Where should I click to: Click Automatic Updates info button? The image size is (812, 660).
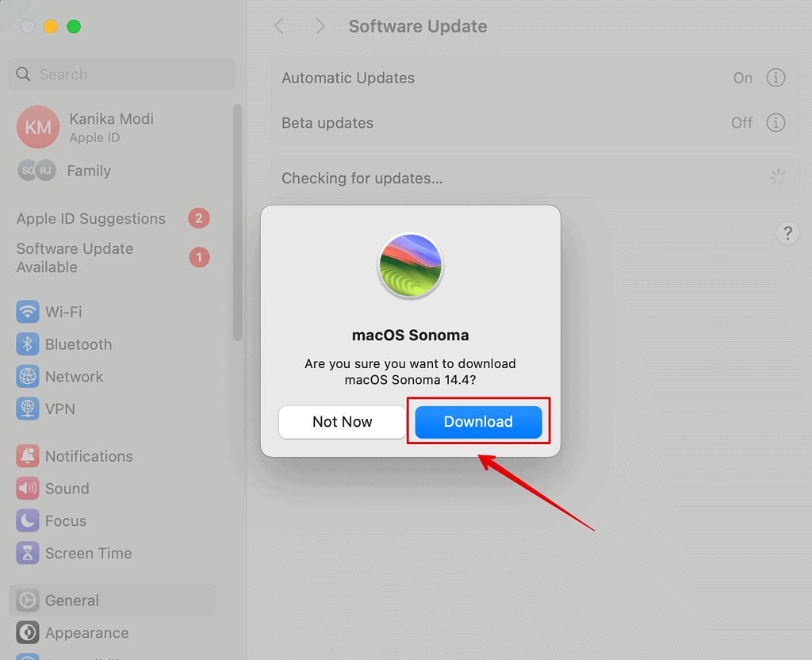coord(776,78)
